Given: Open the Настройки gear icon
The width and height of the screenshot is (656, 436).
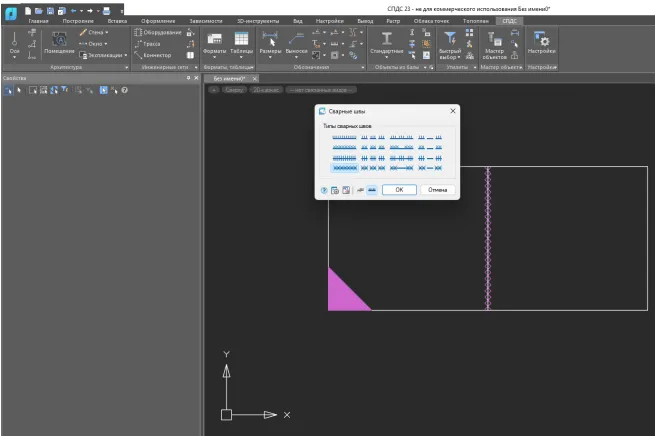Looking at the screenshot, I should (x=543, y=41).
